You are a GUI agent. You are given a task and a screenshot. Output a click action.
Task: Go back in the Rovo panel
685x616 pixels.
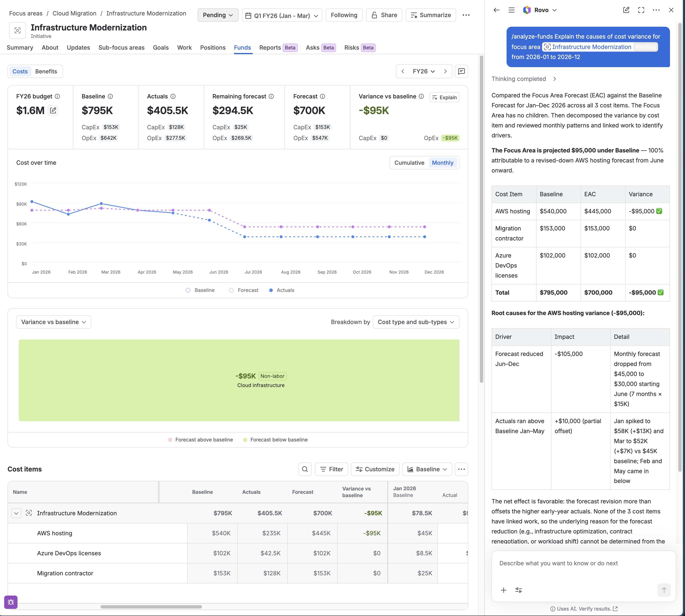(496, 10)
